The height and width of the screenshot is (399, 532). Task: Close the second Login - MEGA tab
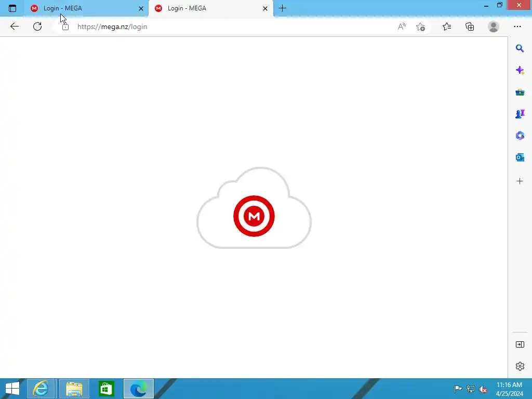(x=265, y=8)
